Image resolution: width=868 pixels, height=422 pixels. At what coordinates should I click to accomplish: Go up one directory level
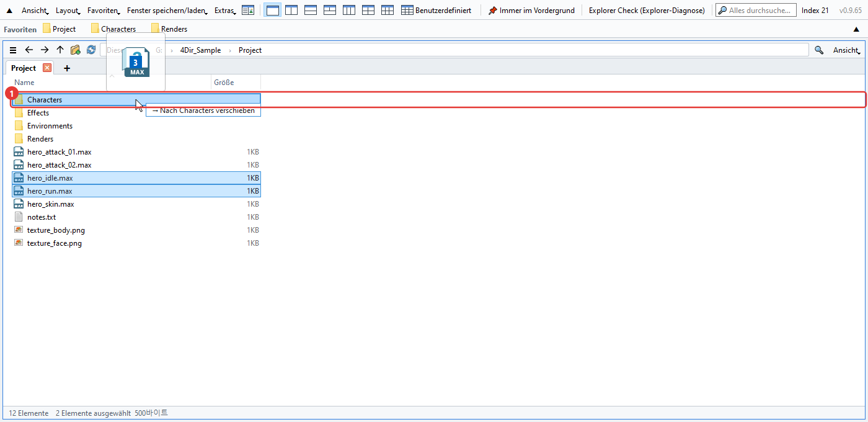[60, 50]
